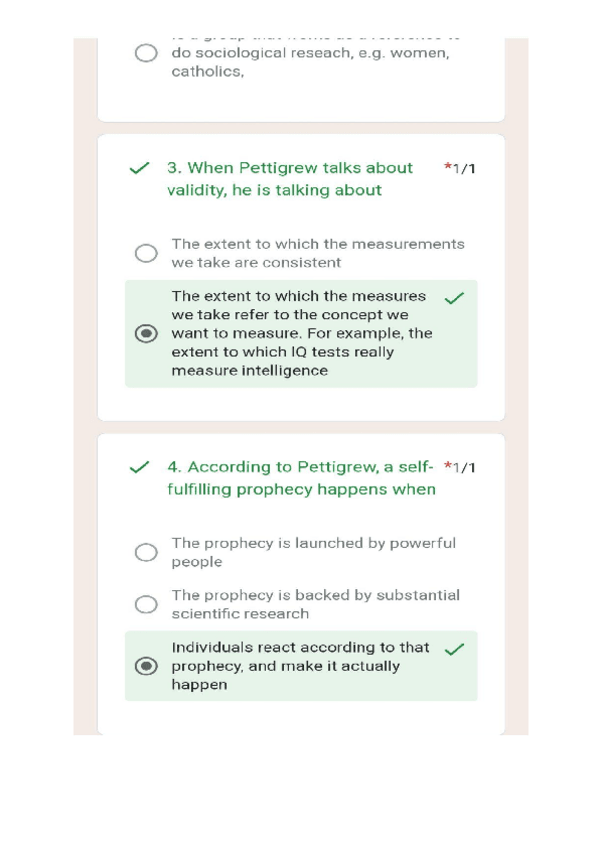Select radio for 'measures refer to the concept' answer
The height and width of the screenshot is (848, 600).
(x=146, y=333)
